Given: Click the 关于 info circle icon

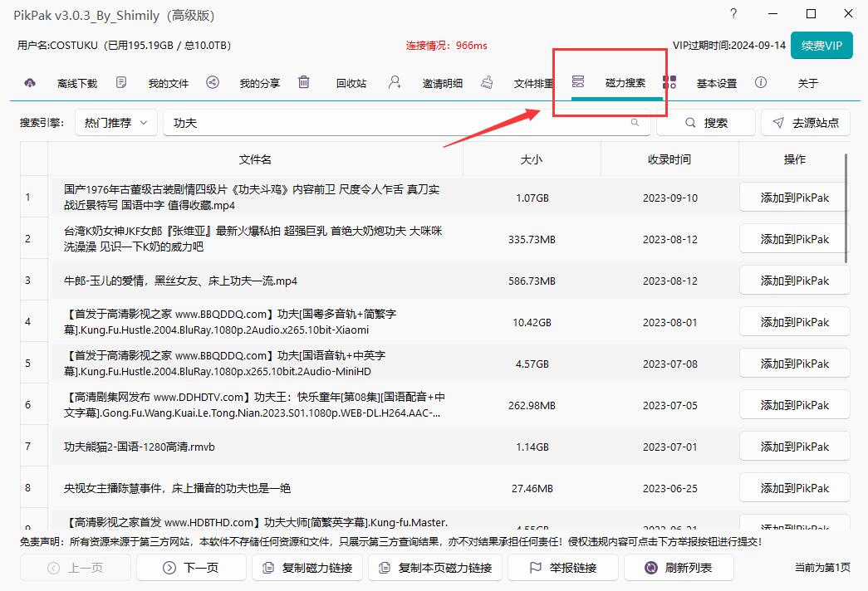Looking at the screenshot, I should [761, 82].
